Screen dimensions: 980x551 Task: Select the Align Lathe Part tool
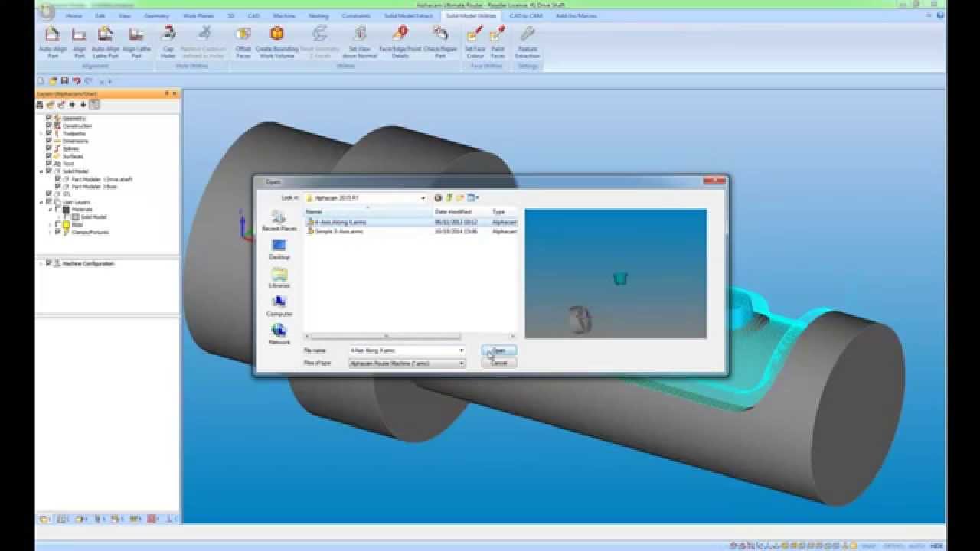point(136,41)
